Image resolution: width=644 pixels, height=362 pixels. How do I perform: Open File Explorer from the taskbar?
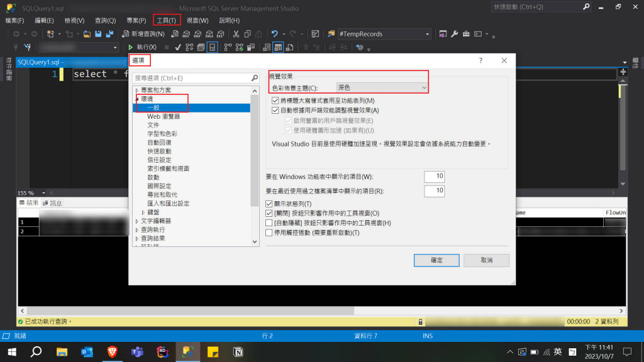coord(62,352)
